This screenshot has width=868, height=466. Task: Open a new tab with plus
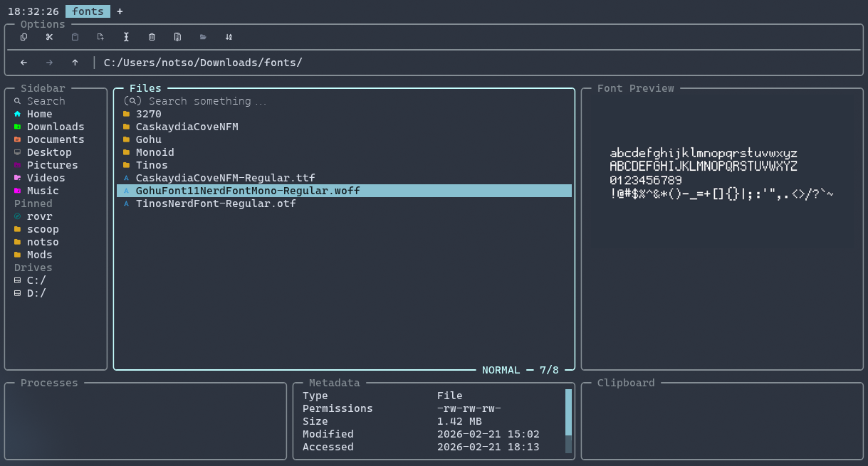point(120,11)
